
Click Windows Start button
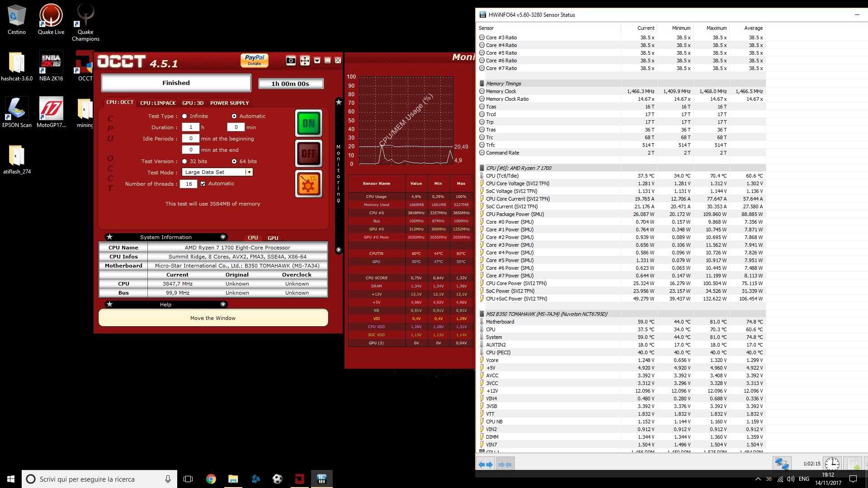(x=11, y=479)
